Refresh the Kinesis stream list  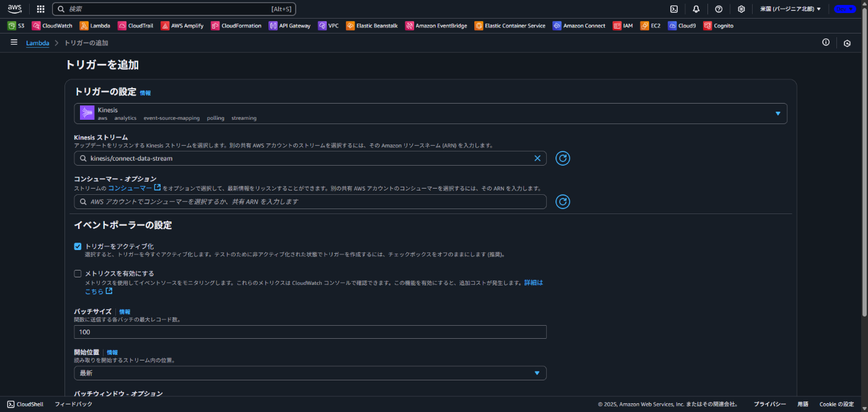tap(562, 158)
